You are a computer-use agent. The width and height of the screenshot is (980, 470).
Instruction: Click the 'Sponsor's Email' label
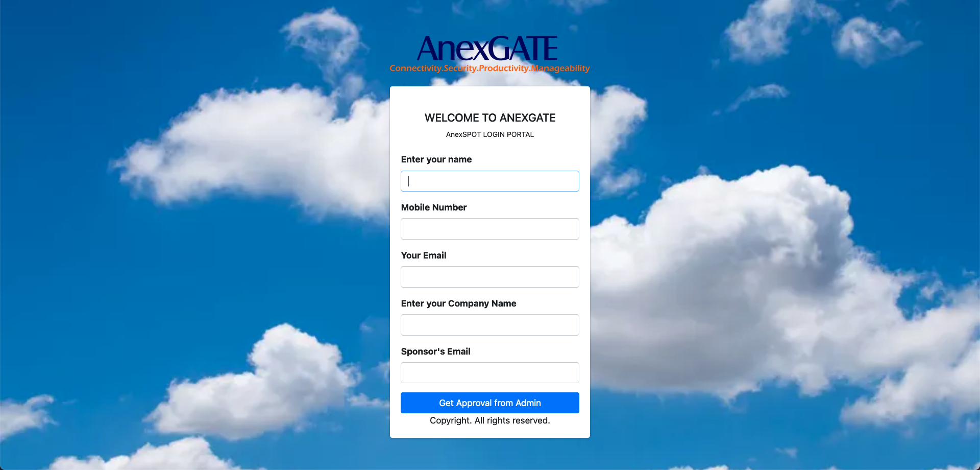(x=435, y=351)
